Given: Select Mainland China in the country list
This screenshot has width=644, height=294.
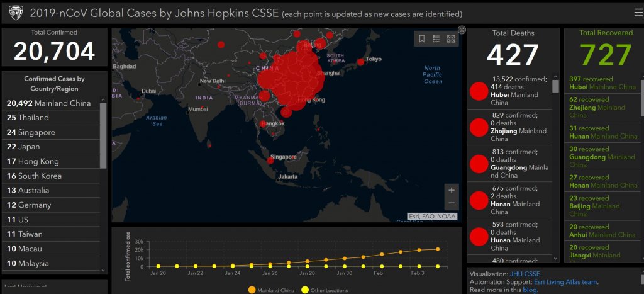Looking at the screenshot, I should coord(49,103).
